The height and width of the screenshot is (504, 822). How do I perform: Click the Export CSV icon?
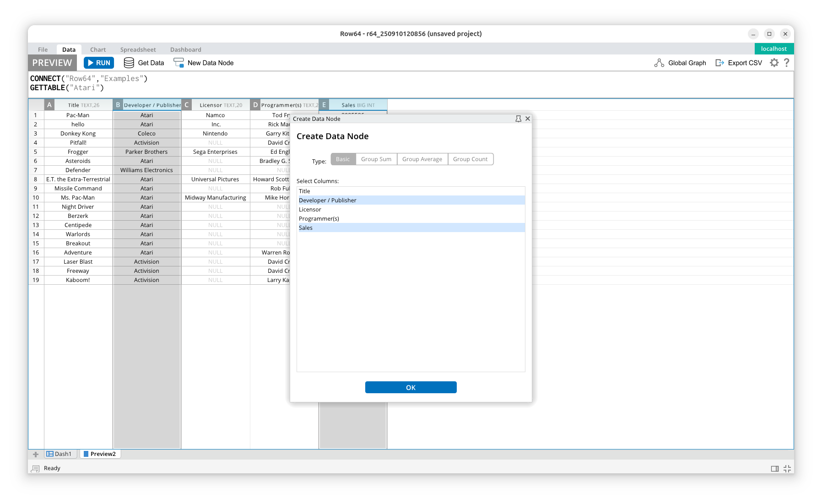pyautogui.click(x=719, y=63)
